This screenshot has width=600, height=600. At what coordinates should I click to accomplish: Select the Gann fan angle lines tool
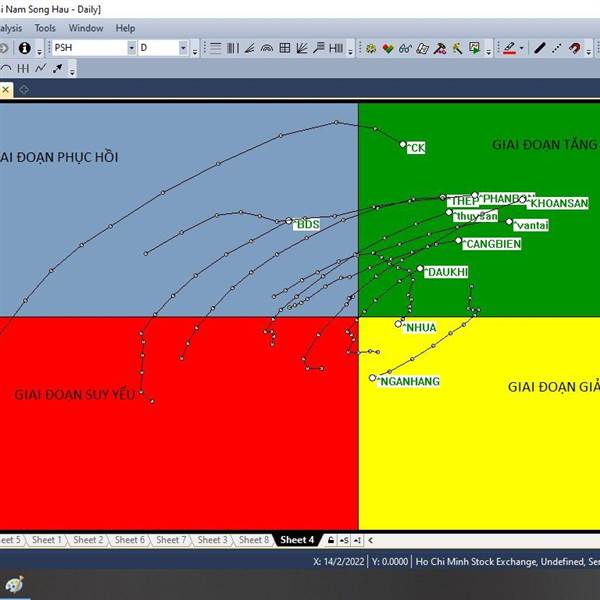(x=250, y=48)
